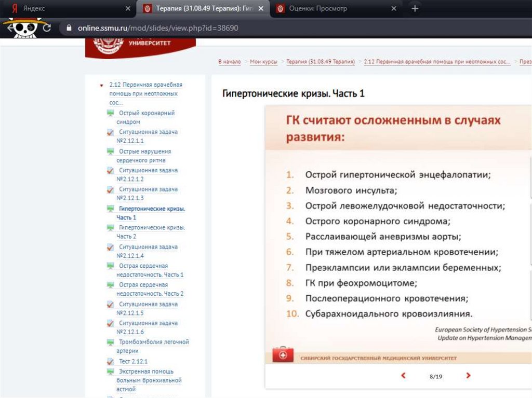This screenshot has width=532, height=398.
Task: Click the slide counter 8/19
Action: coord(436,376)
